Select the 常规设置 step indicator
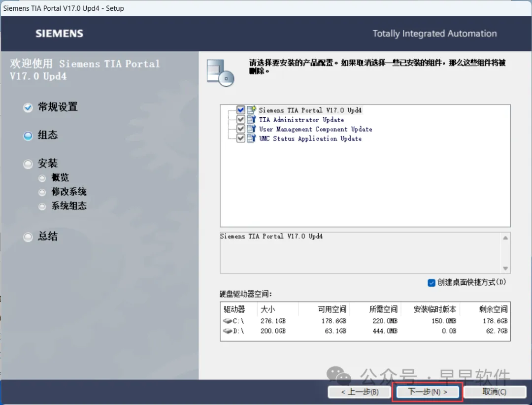This screenshot has height=405, width=532. [28, 107]
